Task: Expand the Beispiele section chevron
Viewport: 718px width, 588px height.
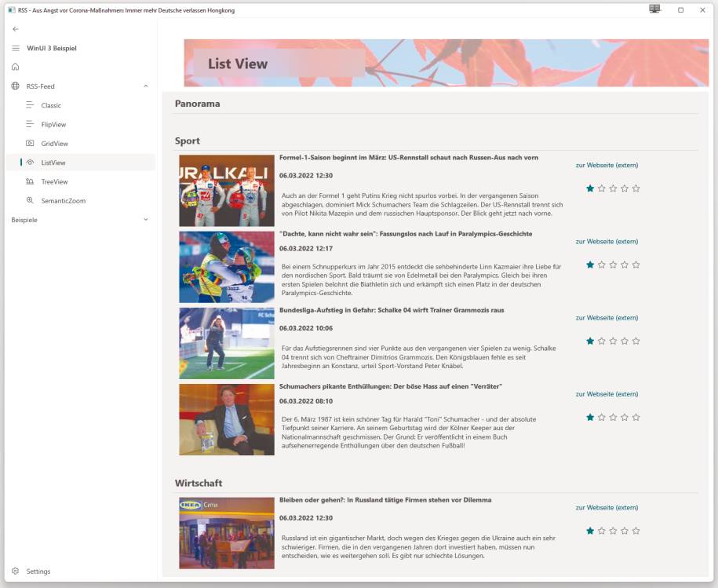Action: (x=146, y=220)
